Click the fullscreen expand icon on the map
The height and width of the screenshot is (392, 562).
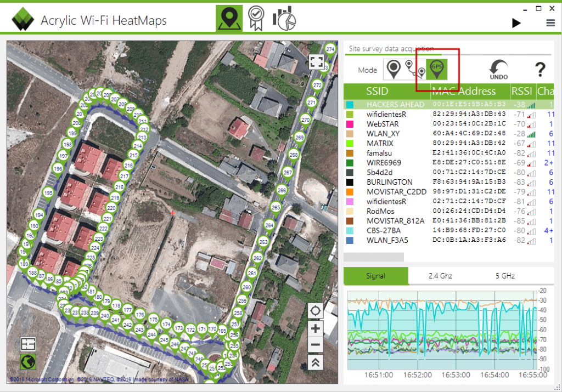point(317,62)
